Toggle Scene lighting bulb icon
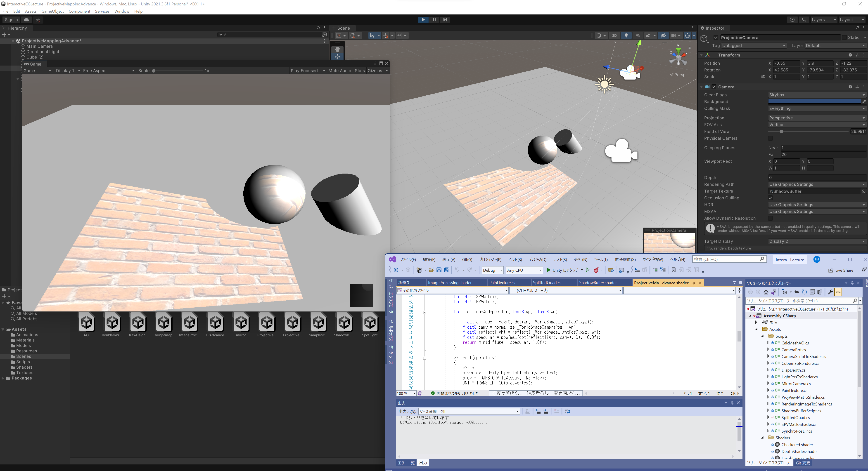The height and width of the screenshot is (471, 868). coord(626,35)
